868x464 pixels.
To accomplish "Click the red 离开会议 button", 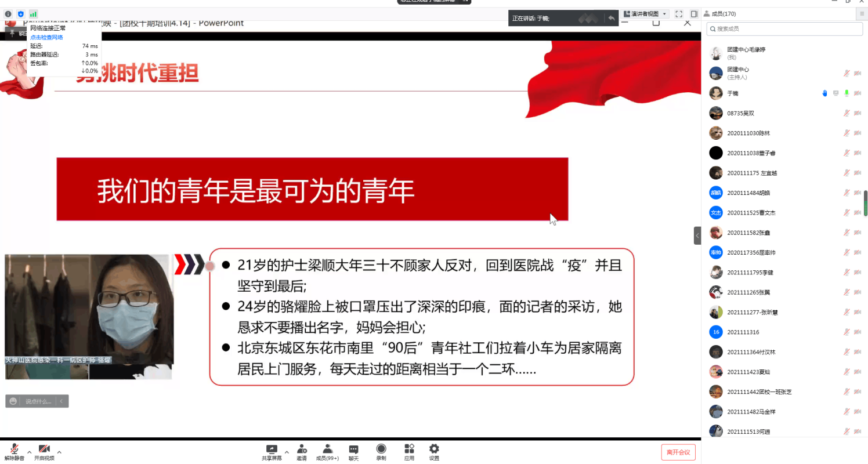I will pyautogui.click(x=678, y=452).
